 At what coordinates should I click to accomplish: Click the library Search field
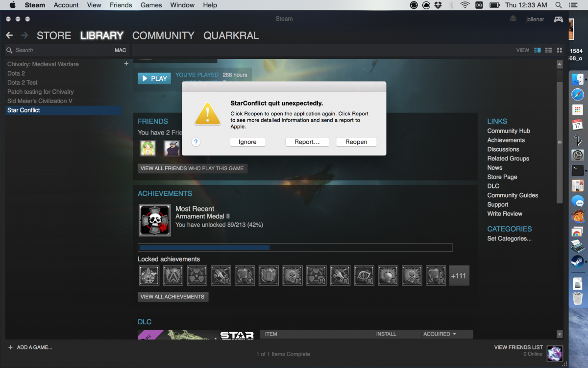[x=59, y=50]
